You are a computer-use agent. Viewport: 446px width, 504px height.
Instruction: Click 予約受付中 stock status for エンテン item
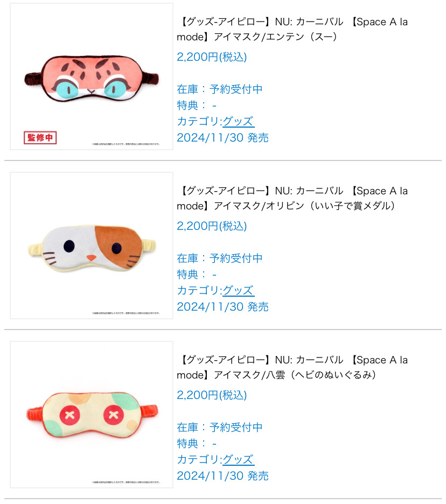[x=236, y=89]
